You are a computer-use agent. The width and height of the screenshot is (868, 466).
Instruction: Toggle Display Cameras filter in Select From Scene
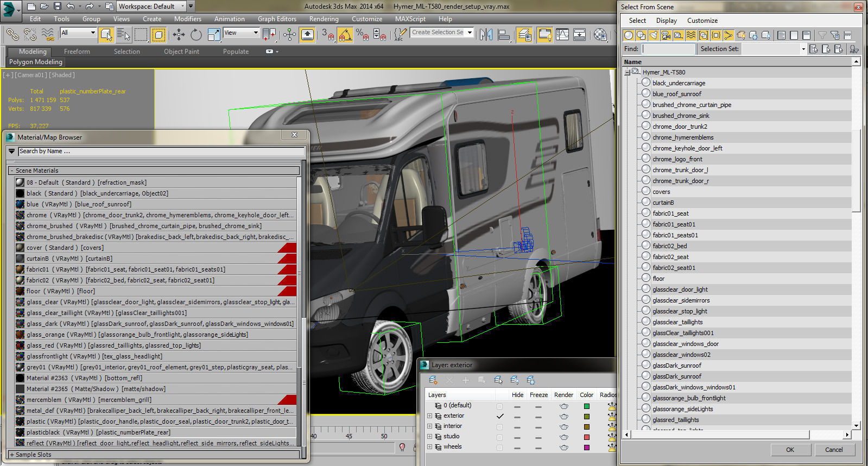coord(666,35)
